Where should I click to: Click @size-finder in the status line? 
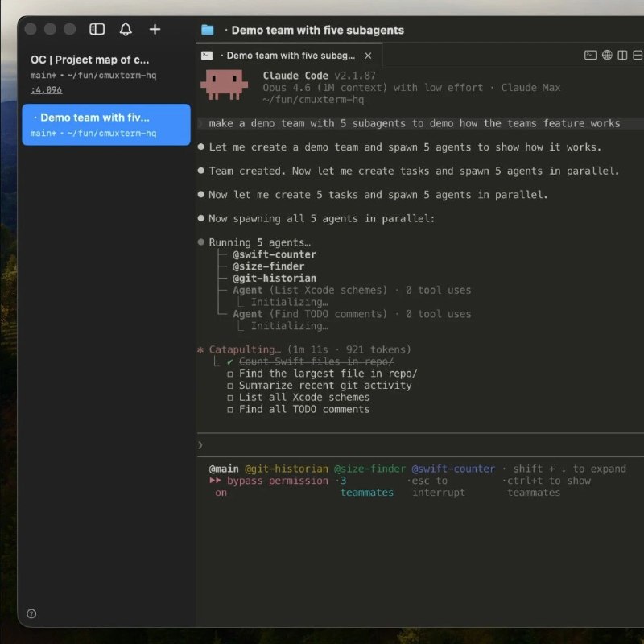(369, 469)
